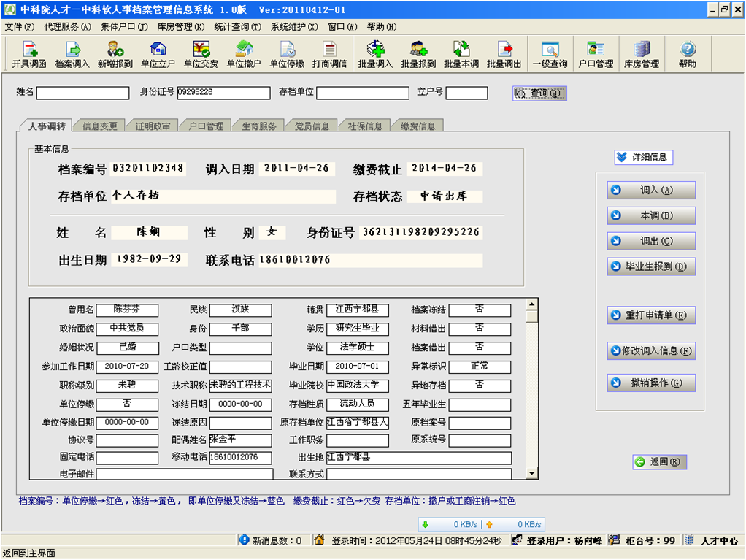
Task: Launch 单位立户 from the toolbar
Action: click(158, 54)
